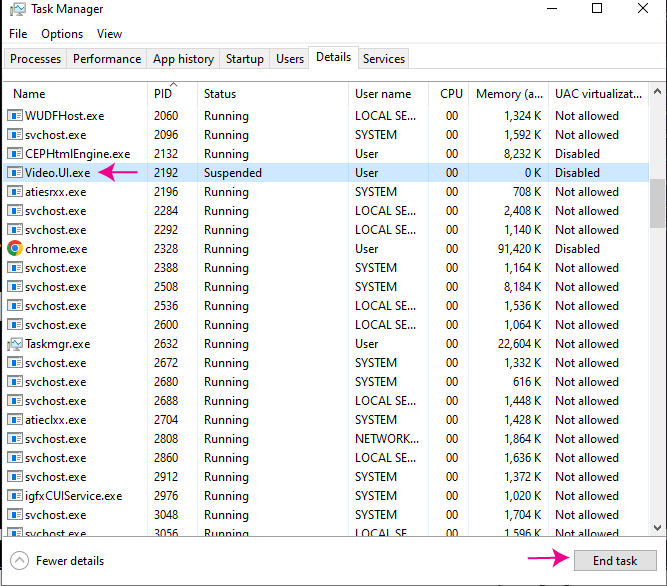Click the End task button
This screenshot has height=586, width=667.
[615, 560]
